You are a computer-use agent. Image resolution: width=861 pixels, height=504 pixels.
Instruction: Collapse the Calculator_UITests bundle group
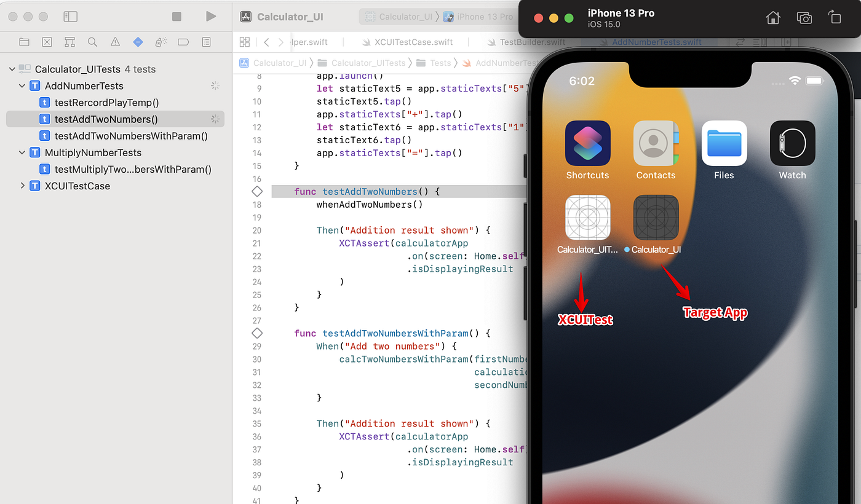(x=12, y=69)
